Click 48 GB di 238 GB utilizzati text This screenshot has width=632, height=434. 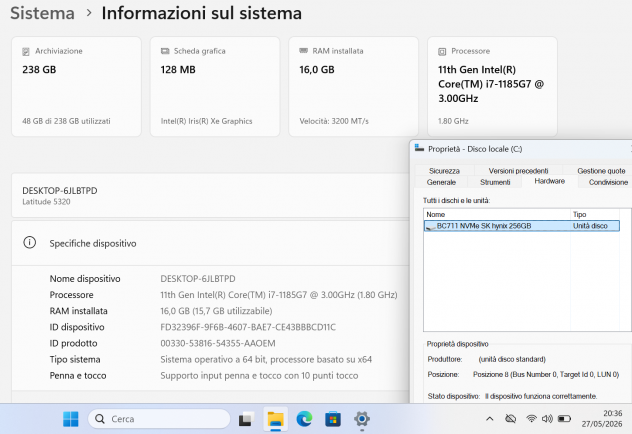click(66, 121)
